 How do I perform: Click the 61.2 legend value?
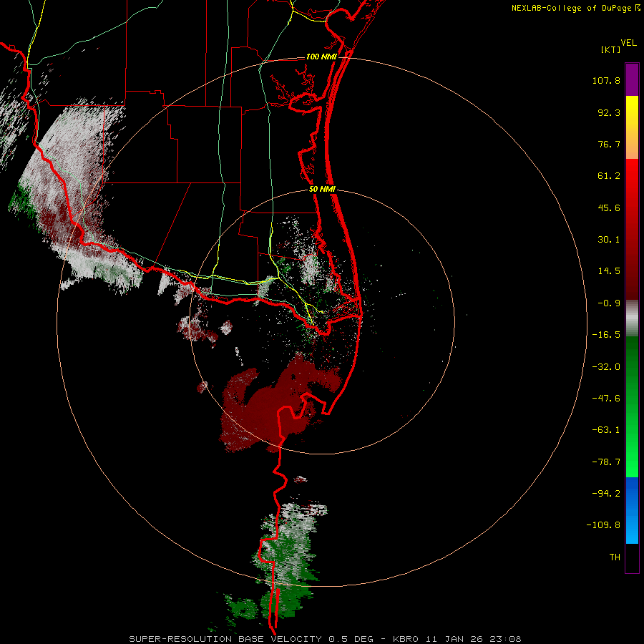click(x=609, y=176)
